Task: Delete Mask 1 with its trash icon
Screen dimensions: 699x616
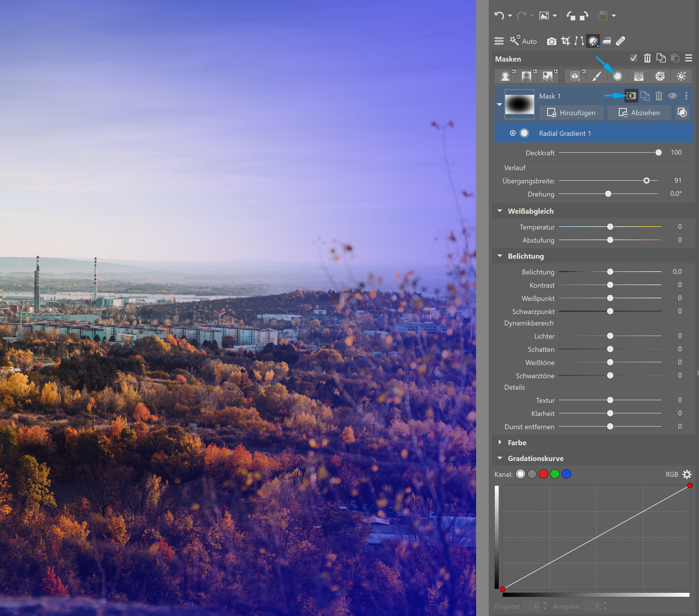Action: (x=659, y=96)
